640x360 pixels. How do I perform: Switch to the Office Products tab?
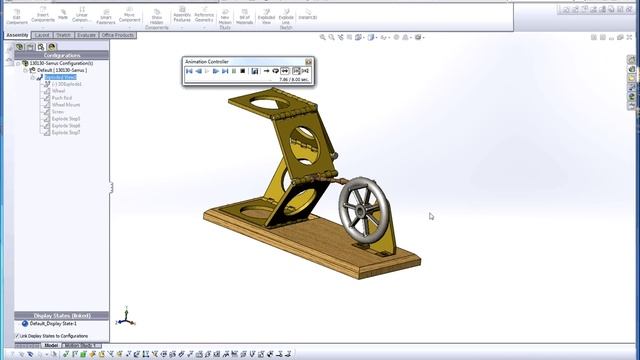point(118,36)
